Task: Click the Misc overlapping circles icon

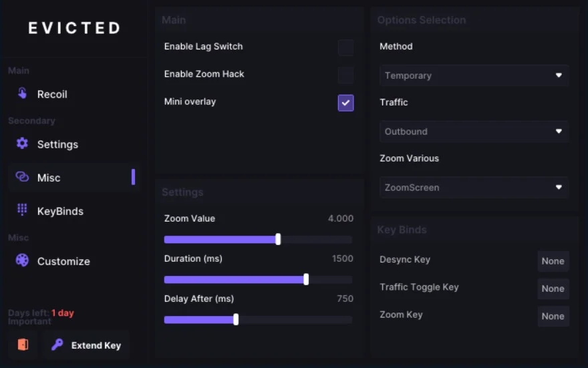Action: coord(22,177)
